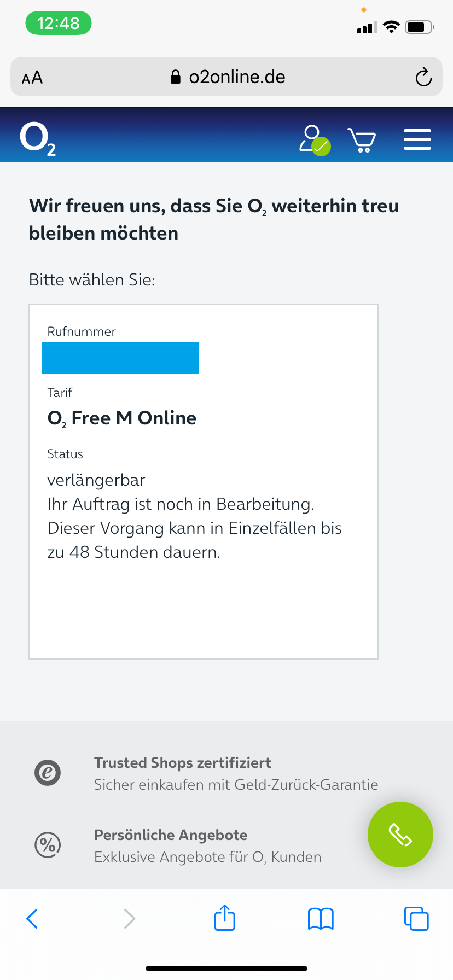Image resolution: width=453 pixels, height=980 pixels.
Task: Open the Safari share sheet
Action: 224,917
